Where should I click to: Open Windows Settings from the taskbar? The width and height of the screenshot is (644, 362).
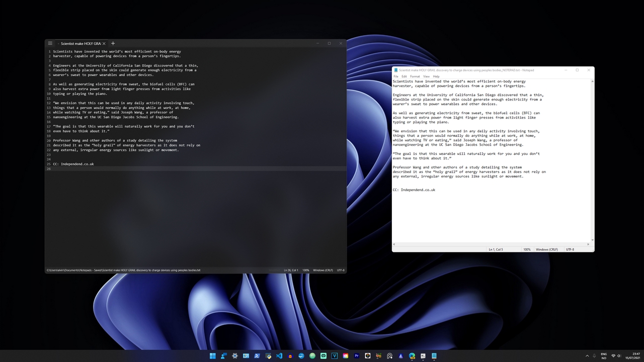pos(235,356)
